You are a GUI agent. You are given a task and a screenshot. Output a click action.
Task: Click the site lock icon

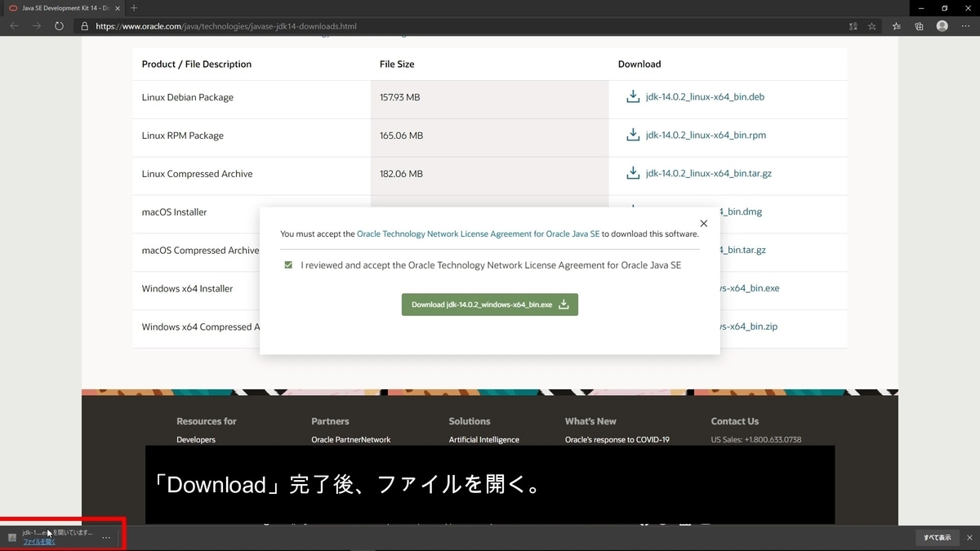tap(84, 26)
